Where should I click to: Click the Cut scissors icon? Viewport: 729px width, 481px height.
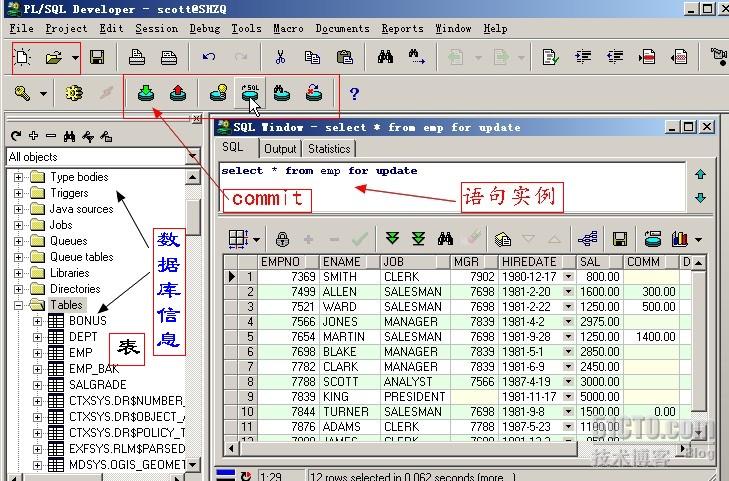click(x=280, y=57)
